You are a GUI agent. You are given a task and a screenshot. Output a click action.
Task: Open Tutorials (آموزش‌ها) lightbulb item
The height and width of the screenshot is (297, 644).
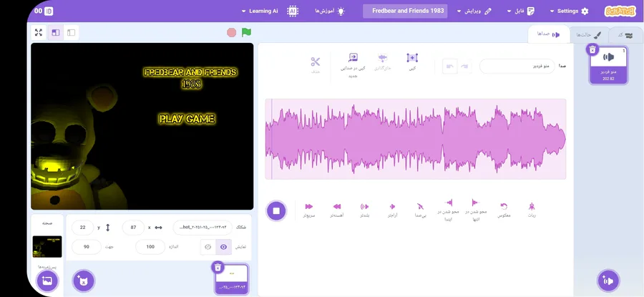coord(330,11)
